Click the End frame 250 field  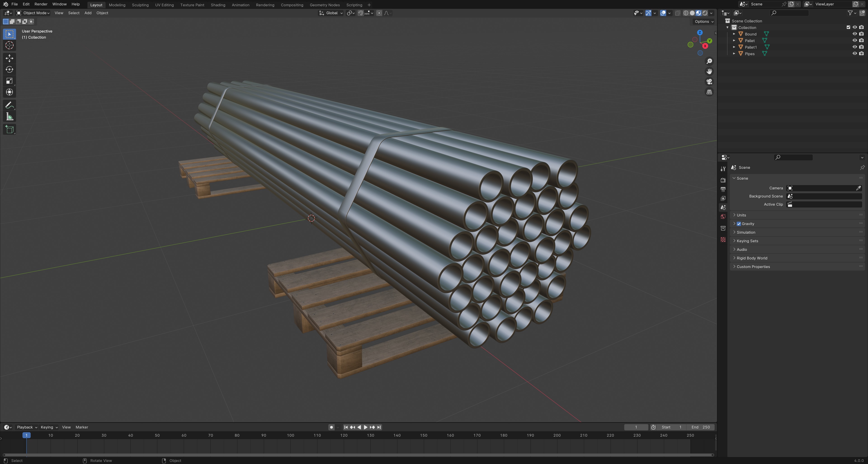click(701, 427)
